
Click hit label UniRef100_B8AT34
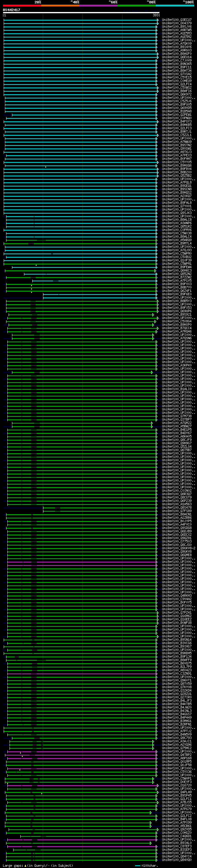(176, 71)
